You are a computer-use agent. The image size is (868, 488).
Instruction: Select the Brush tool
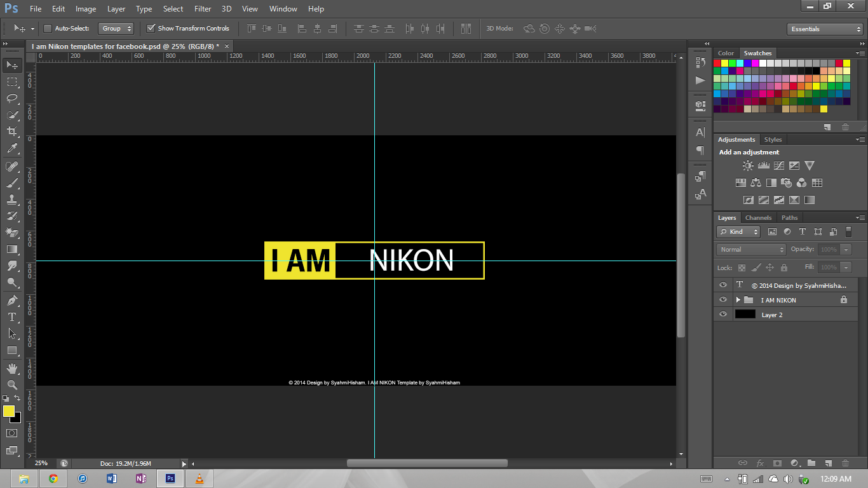pyautogui.click(x=12, y=183)
